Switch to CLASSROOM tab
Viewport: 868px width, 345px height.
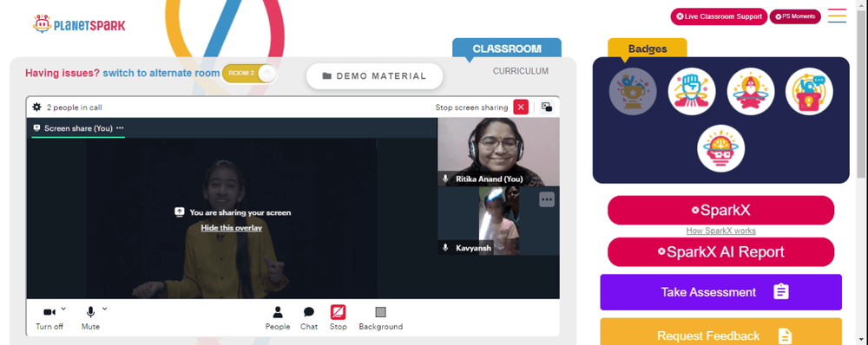click(x=507, y=49)
